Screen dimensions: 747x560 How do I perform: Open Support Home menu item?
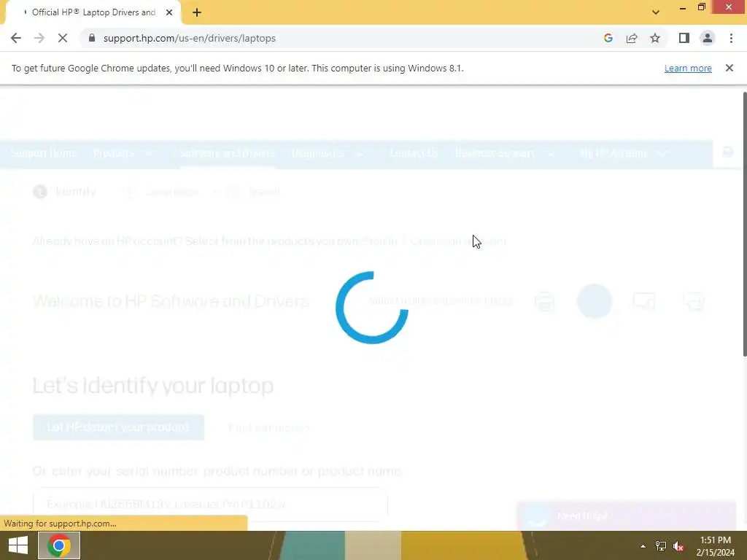[x=43, y=153]
